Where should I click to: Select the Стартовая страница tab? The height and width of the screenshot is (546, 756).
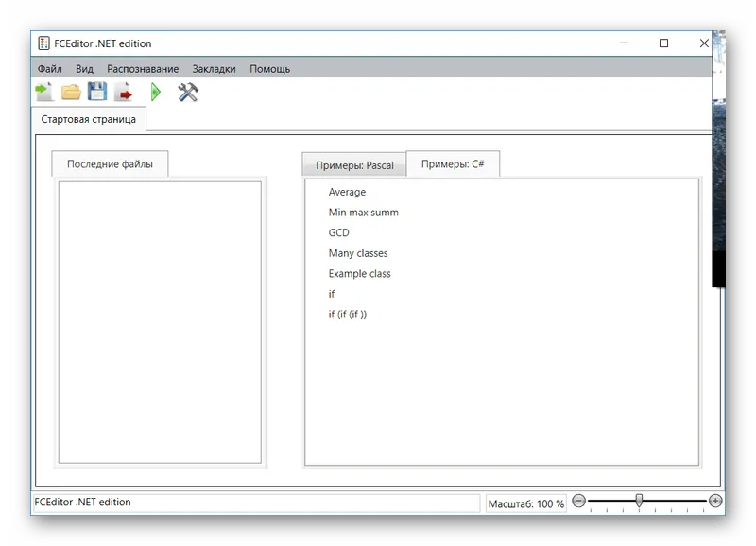click(88, 119)
